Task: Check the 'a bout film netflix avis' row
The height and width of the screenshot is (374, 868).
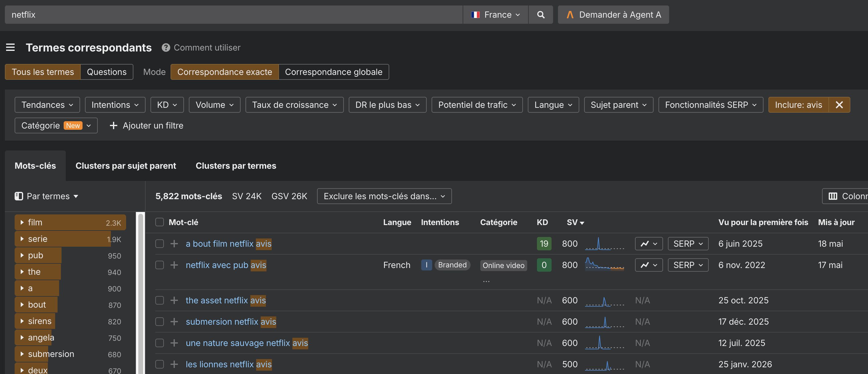Action: click(159, 244)
